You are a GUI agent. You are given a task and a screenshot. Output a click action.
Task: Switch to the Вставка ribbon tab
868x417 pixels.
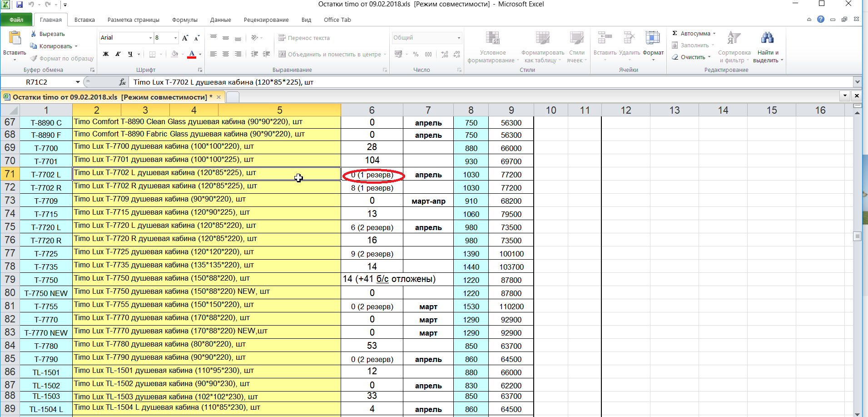click(84, 20)
